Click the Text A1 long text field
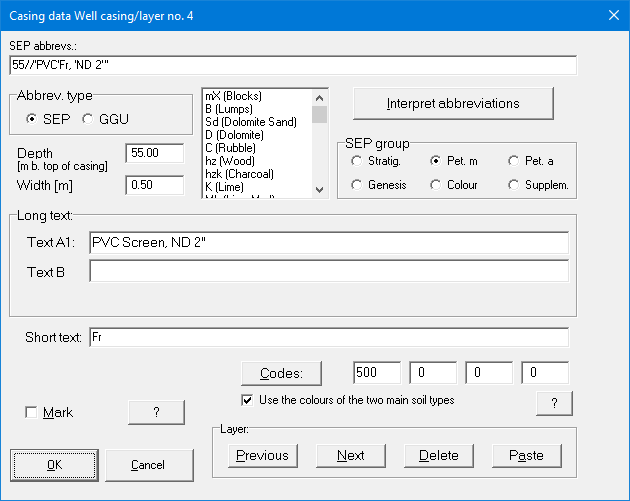This screenshot has width=630, height=501. tap(328, 243)
